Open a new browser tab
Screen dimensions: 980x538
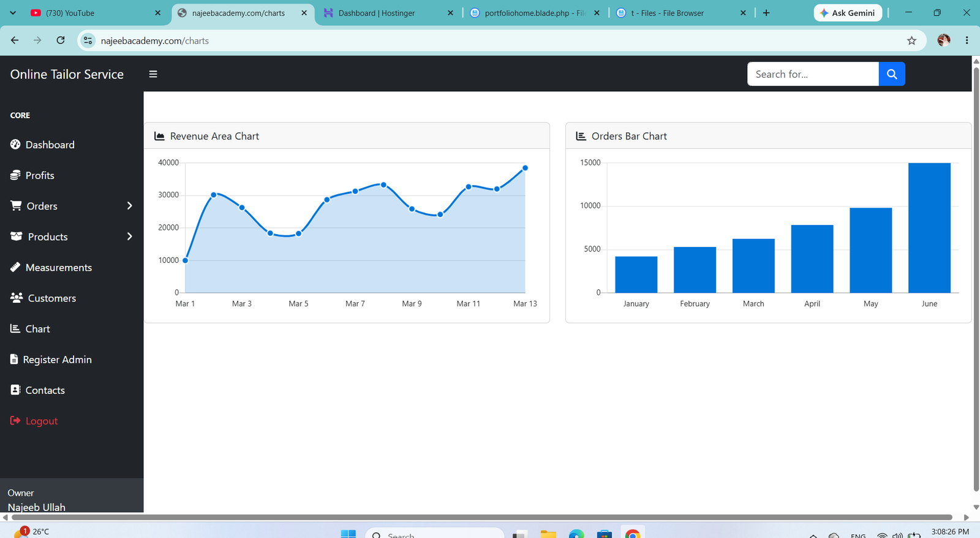click(766, 13)
